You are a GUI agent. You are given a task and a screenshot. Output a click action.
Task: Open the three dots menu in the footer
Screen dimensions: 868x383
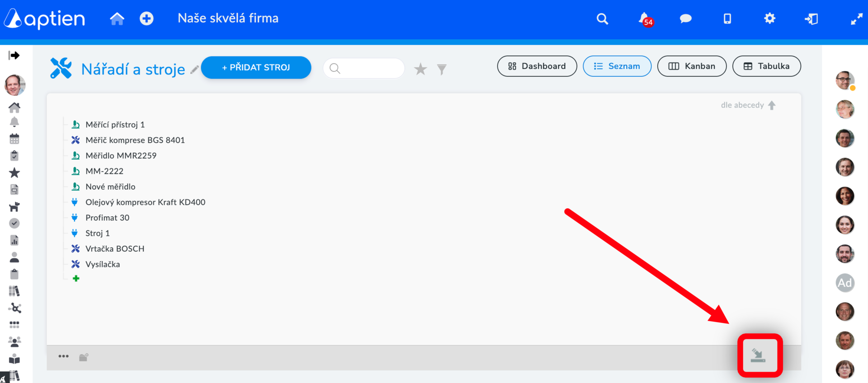(x=63, y=356)
